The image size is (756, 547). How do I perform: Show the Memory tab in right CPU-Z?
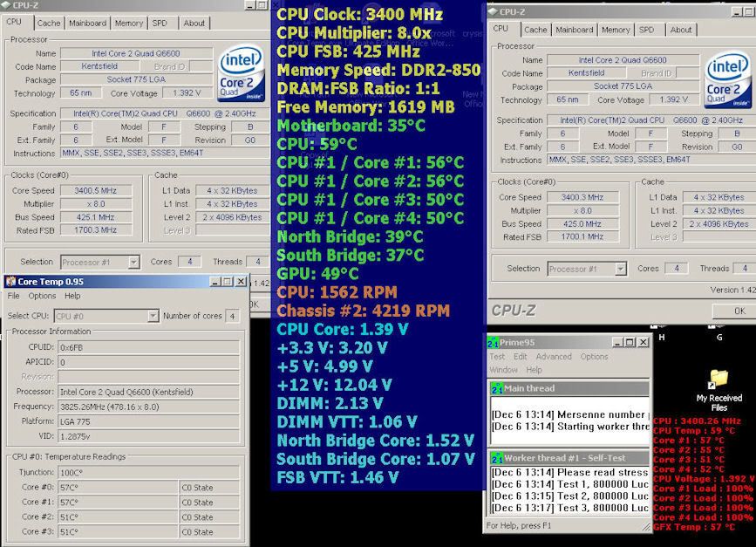[616, 30]
